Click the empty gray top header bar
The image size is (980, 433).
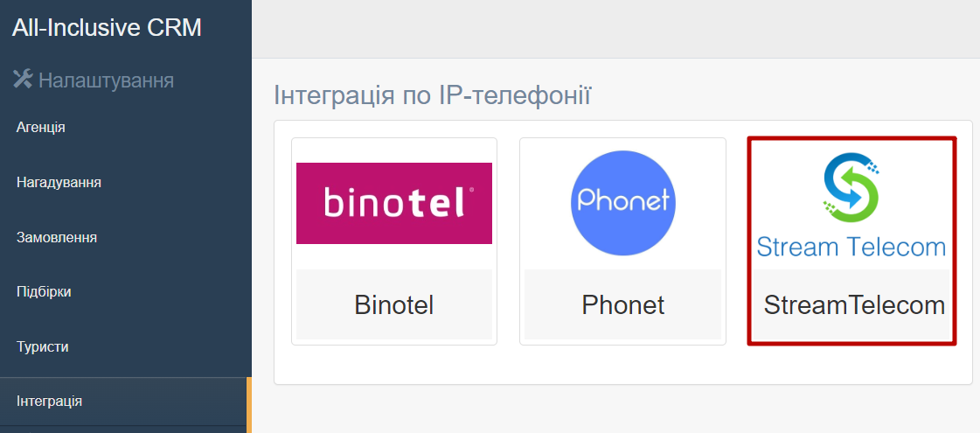point(615,29)
